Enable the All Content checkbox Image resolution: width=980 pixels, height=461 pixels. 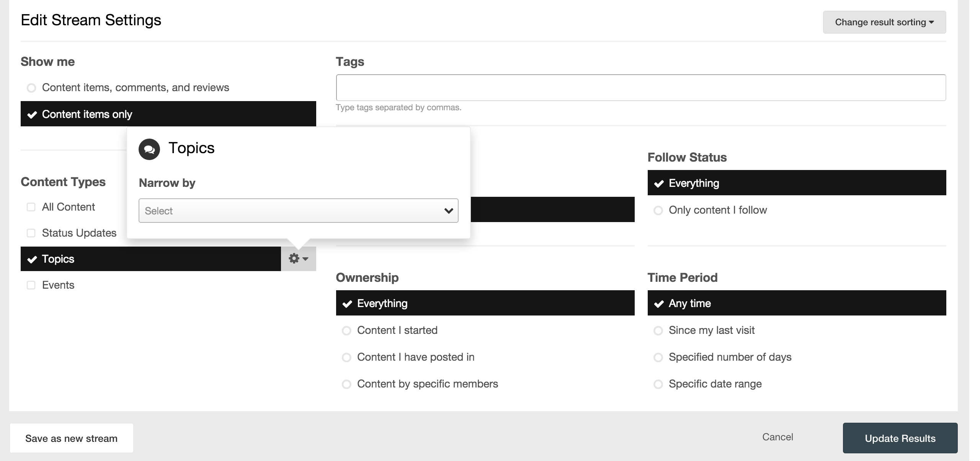coord(31,207)
